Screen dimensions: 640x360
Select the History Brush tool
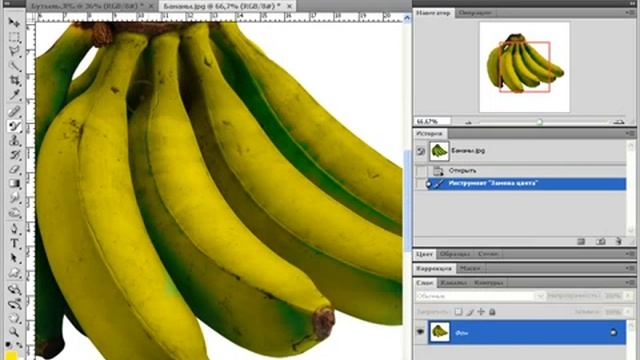click(x=15, y=155)
